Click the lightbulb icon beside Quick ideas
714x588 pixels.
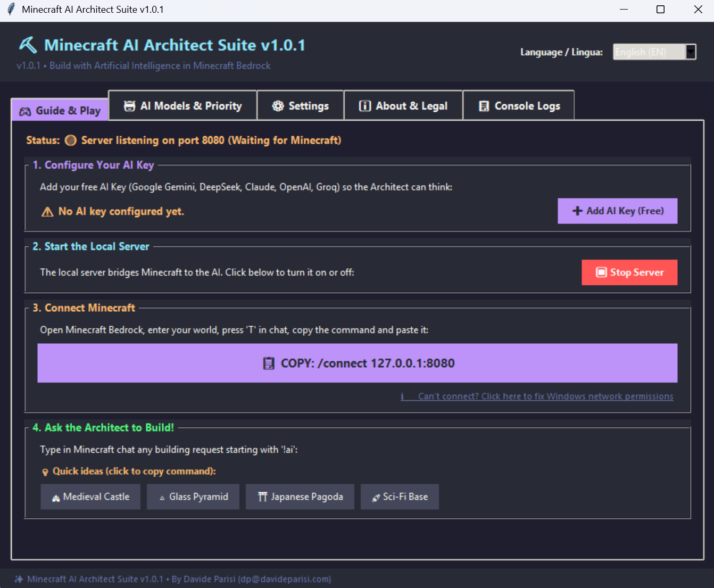(45, 472)
